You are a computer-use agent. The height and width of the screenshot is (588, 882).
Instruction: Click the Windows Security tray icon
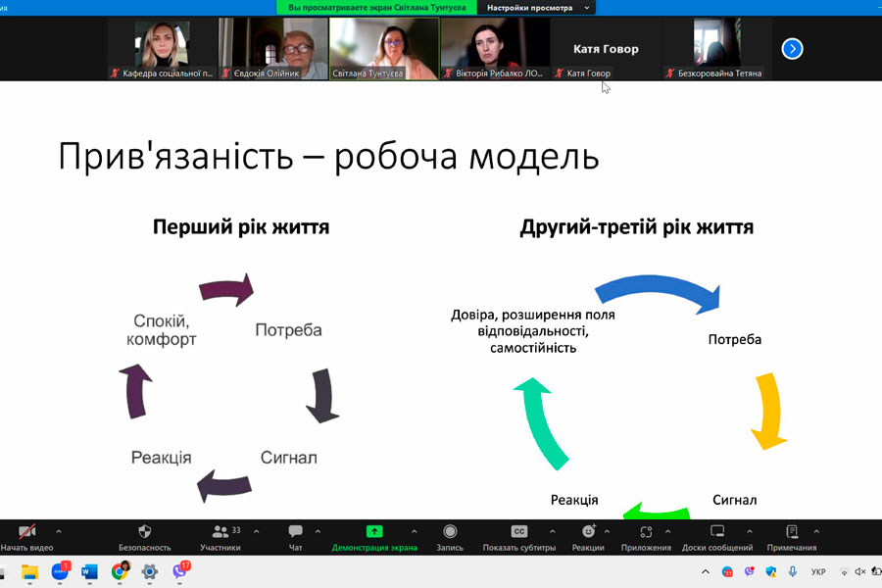tap(770, 571)
